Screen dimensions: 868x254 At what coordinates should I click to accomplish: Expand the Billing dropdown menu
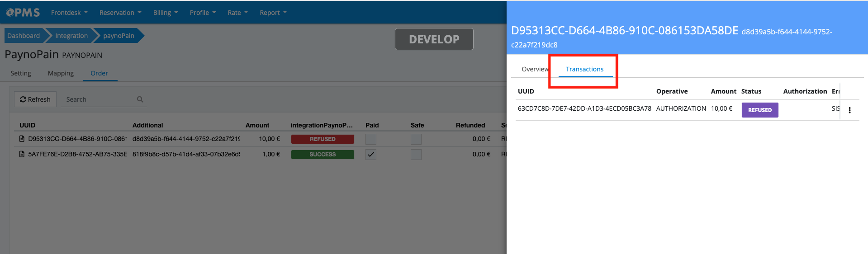(166, 13)
